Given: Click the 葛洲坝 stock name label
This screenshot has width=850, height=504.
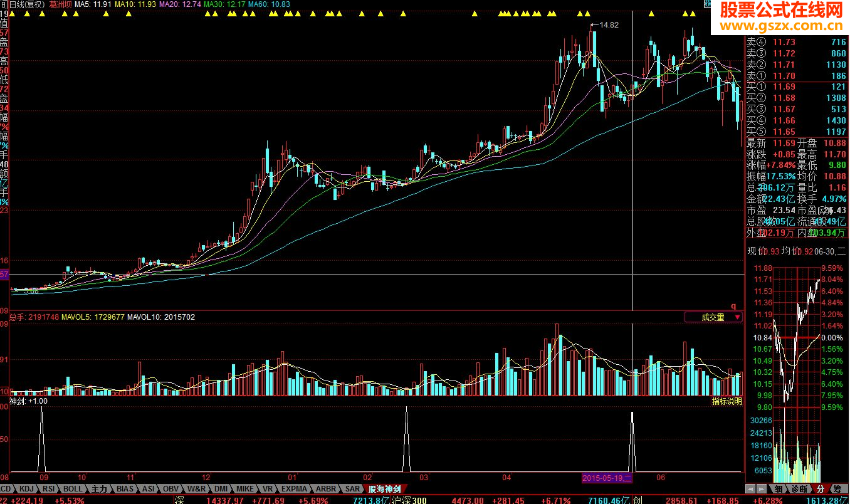Looking at the screenshot, I should (61, 4).
